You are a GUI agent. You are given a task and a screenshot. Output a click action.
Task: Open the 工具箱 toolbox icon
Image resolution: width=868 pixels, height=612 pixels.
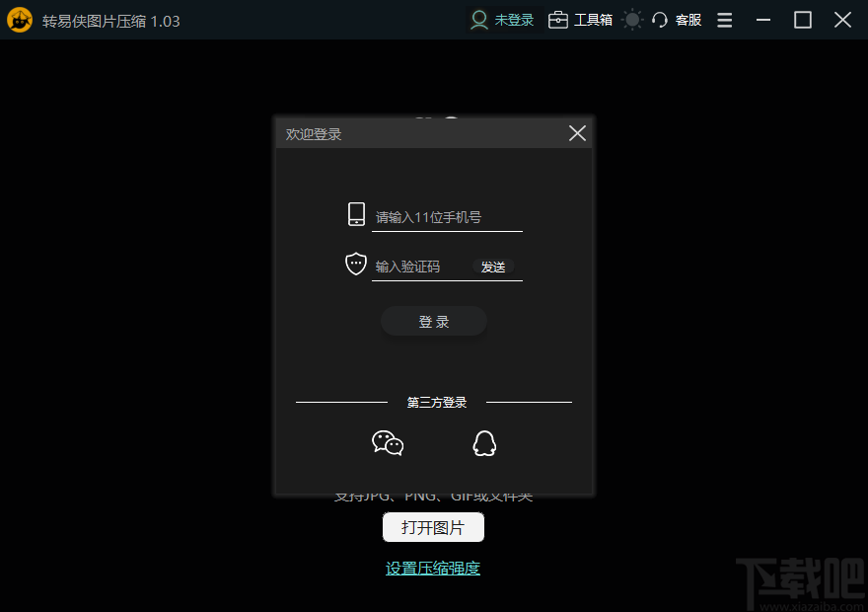tap(558, 19)
